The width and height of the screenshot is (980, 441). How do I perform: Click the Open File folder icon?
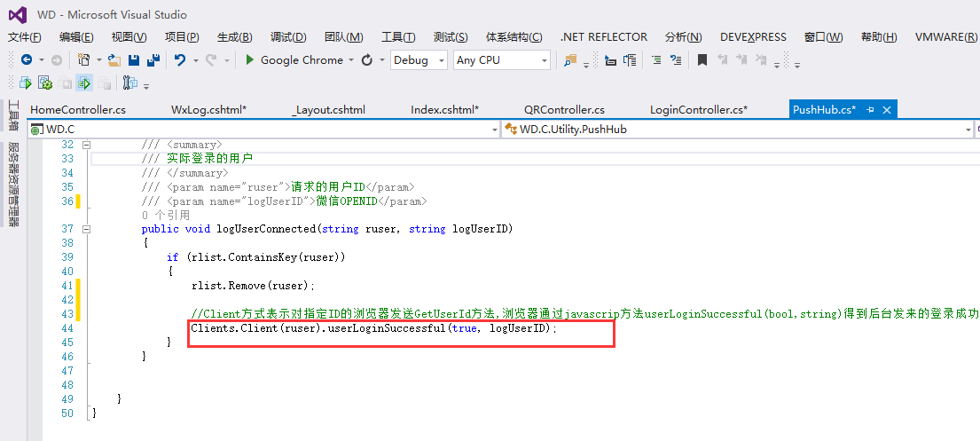(x=114, y=60)
